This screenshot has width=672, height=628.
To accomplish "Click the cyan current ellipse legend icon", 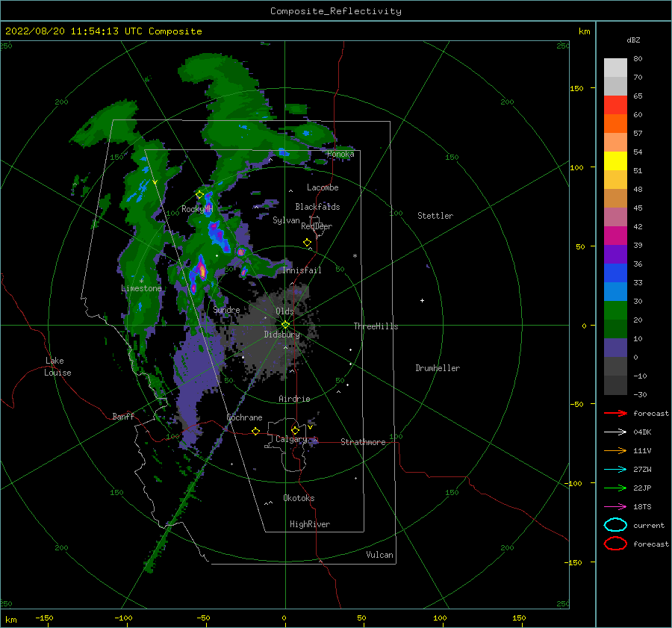I will (615, 525).
